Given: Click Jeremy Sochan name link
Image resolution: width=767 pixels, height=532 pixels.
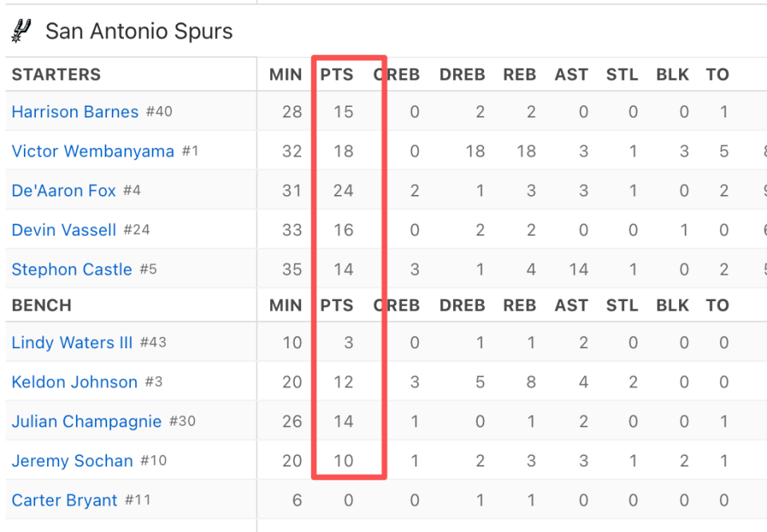Looking at the screenshot, I should [x=72, y=461].
